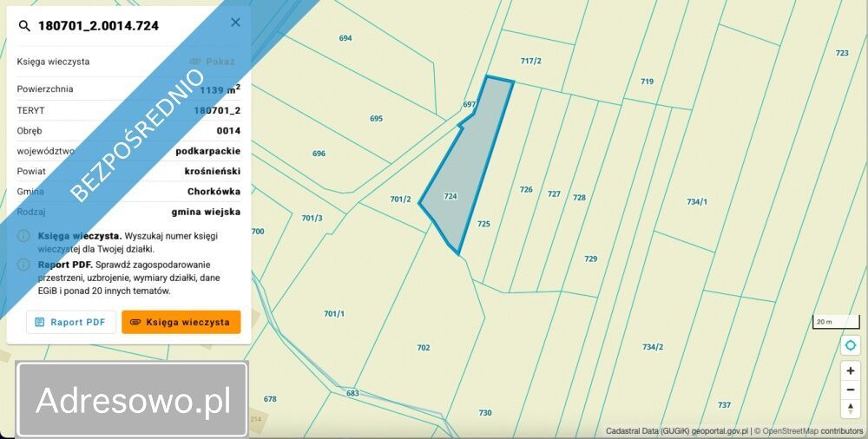Click the Obręb value 0014
Viewport: 868px width, 439px height.
point(228,131)
